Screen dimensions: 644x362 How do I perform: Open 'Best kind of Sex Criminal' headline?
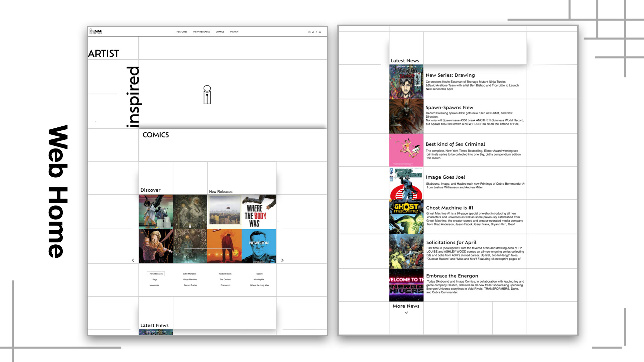point(455,144)
